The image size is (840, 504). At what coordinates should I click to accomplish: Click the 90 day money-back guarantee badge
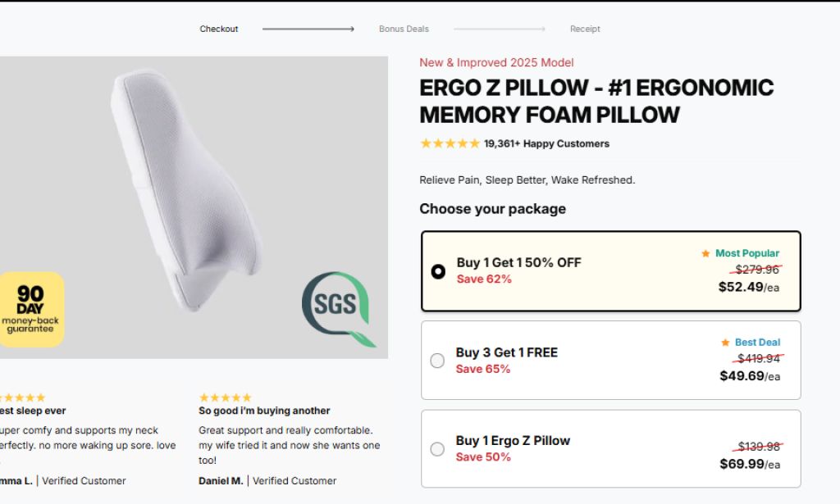(x=31, y=309)
